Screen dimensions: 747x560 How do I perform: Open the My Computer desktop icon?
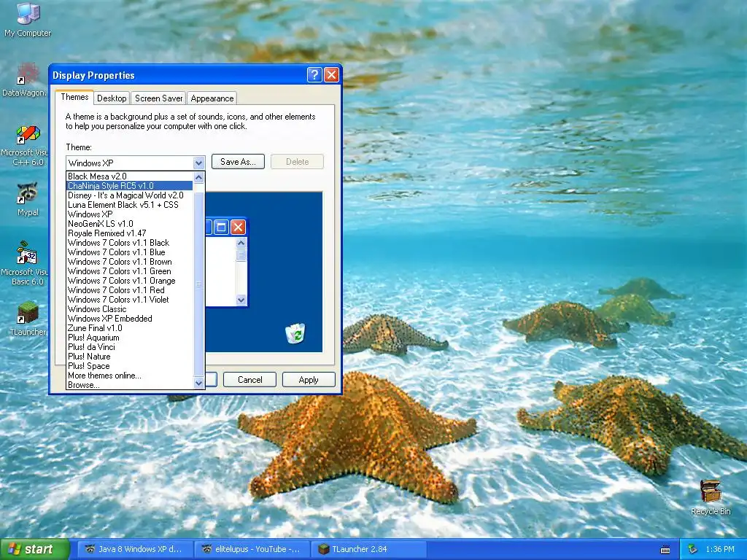(x=28, y=20)
